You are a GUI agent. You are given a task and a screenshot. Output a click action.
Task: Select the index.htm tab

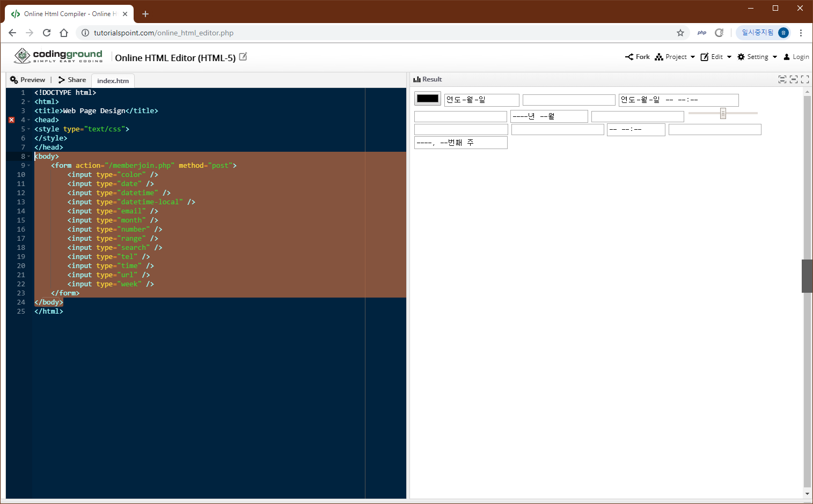coord(112,80)
